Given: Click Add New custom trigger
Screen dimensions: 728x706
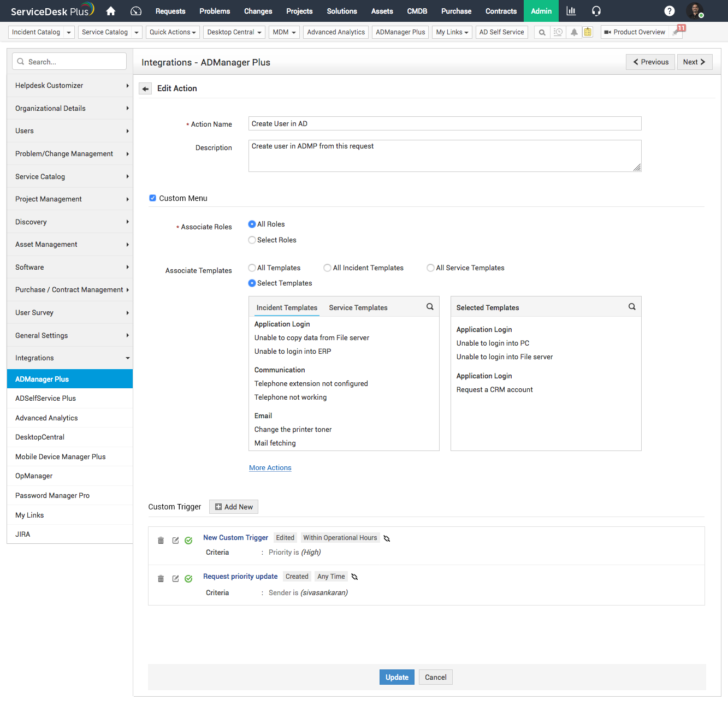Looking at the screenshot, I should click(x=234, y=507).
